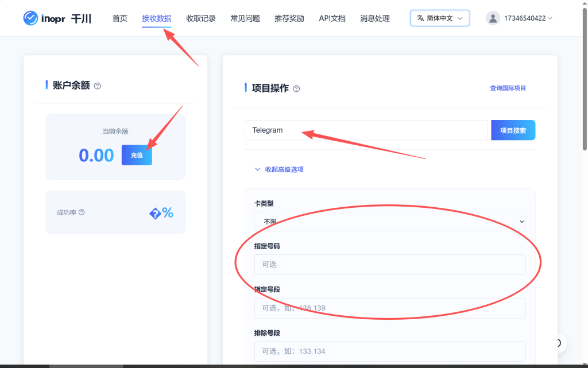This screenshot has width=588, height=368.
Task: Click the help icon beside 项目操作
Action: (x=296, y=88)
